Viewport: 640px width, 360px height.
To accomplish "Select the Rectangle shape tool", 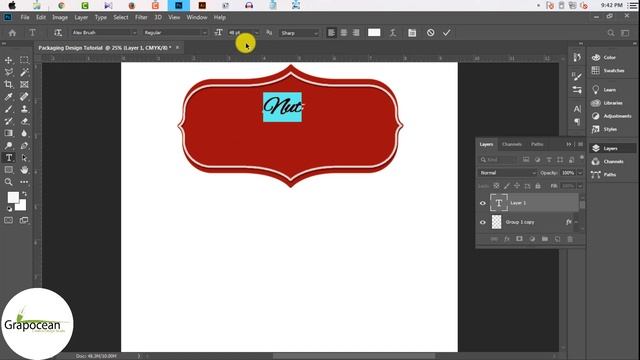I will coord(9,170).
